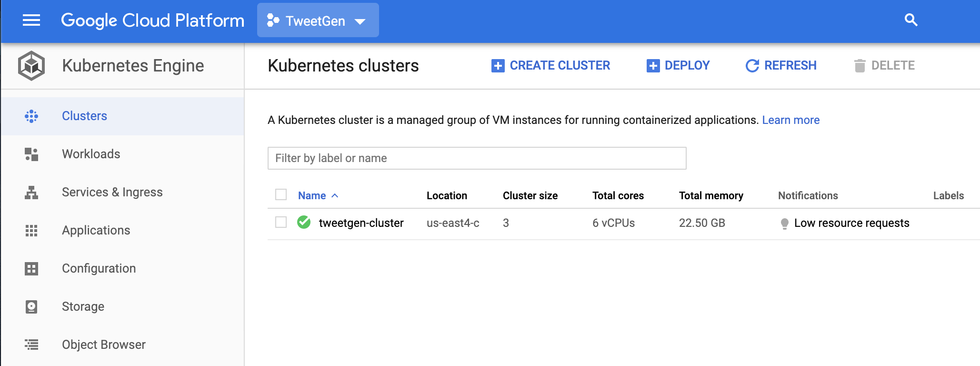Click the Location column header
This screenshot has height=366, width=980.
pyautogui.click(x=447, y=195)
